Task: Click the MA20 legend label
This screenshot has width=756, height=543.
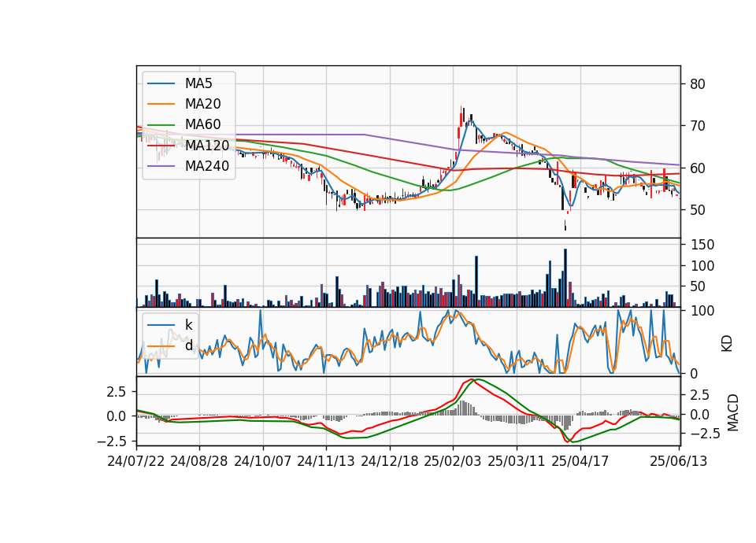Action: (202, 104)
